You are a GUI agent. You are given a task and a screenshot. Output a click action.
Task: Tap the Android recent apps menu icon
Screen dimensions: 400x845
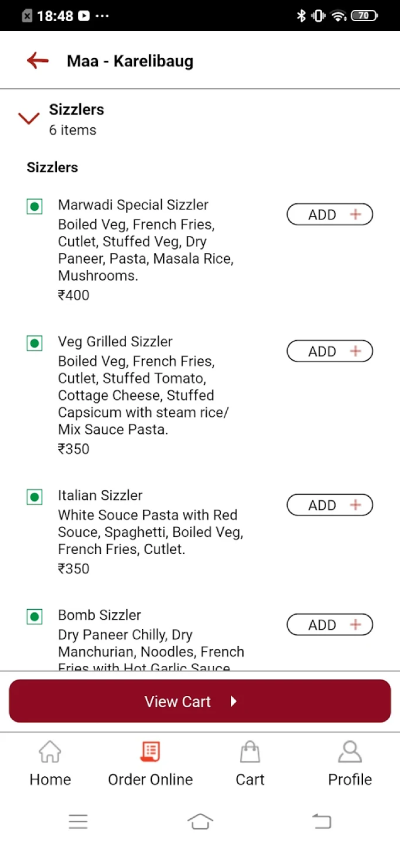coord(78,821)
